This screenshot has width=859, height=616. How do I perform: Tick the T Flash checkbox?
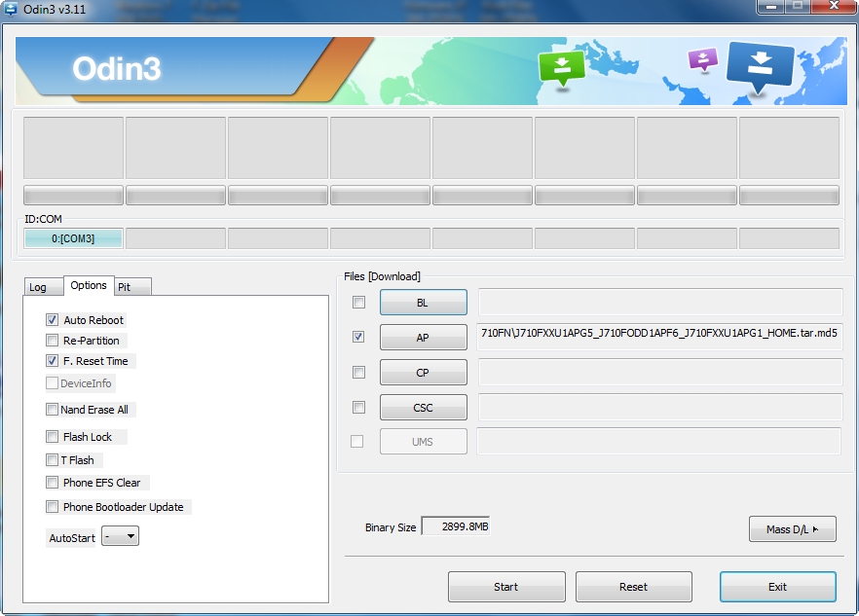pos(52,460)
